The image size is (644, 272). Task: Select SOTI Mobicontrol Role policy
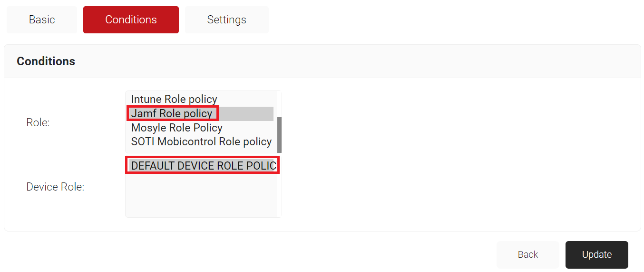(201, 141)
